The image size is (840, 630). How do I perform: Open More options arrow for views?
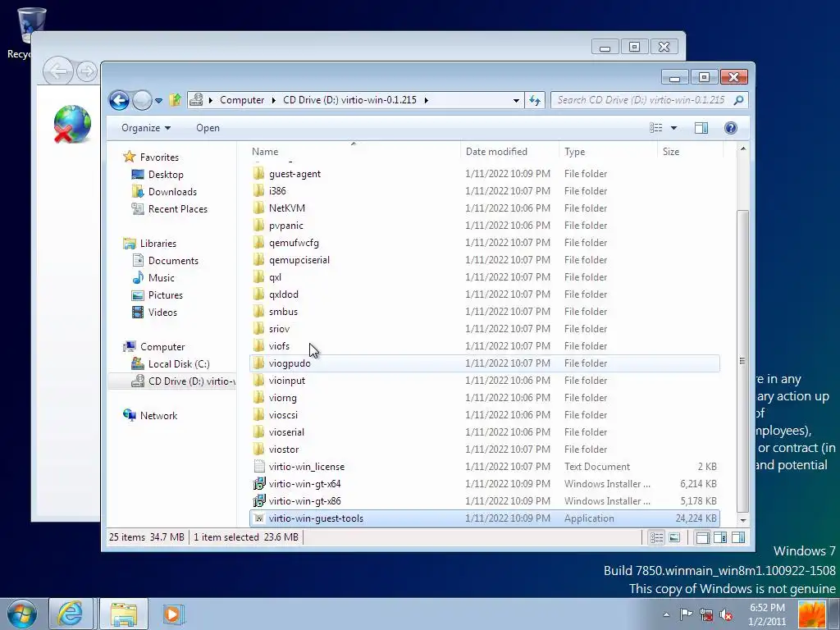(x=674, y=128)
